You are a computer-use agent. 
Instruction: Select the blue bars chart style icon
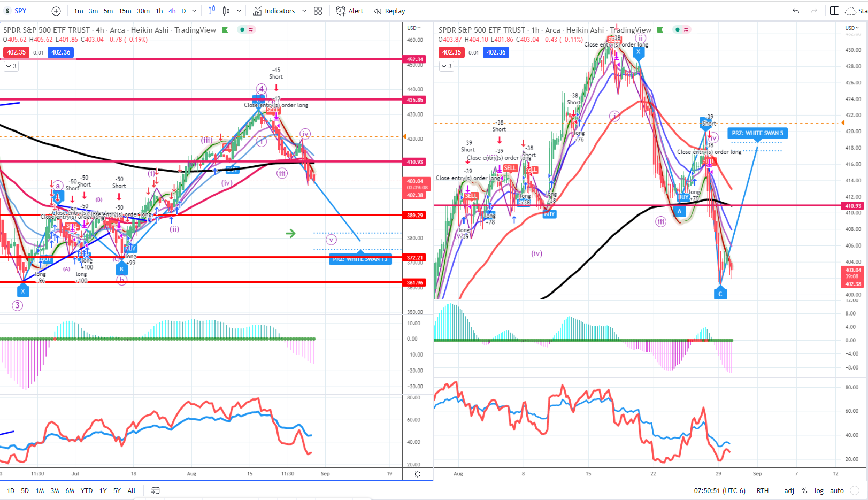point(212,11)
